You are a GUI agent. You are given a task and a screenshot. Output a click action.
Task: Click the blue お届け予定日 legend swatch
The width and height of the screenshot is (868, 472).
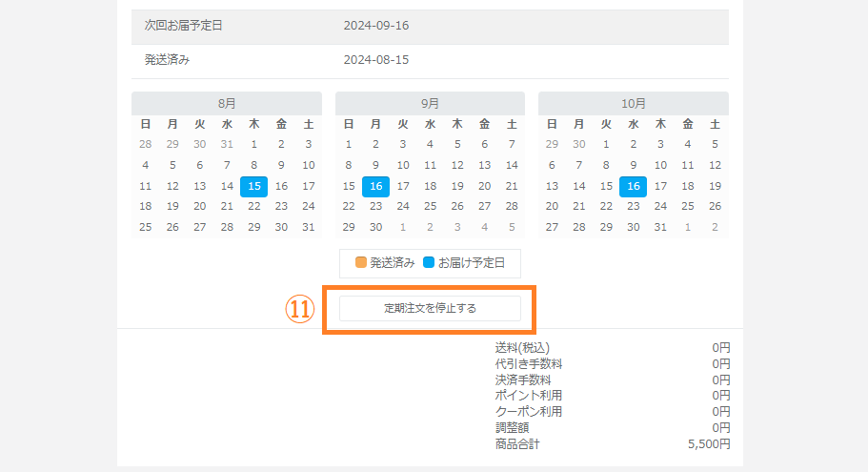coord(429,262)
